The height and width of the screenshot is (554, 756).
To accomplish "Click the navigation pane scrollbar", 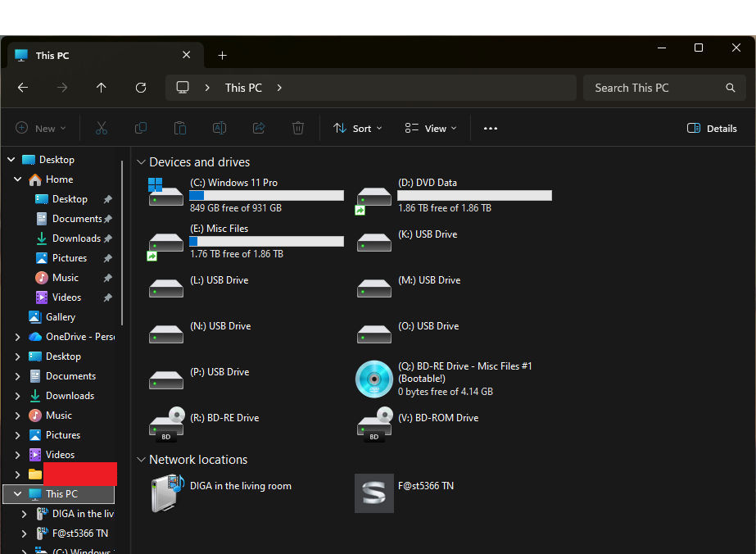I will coord(123,243).
